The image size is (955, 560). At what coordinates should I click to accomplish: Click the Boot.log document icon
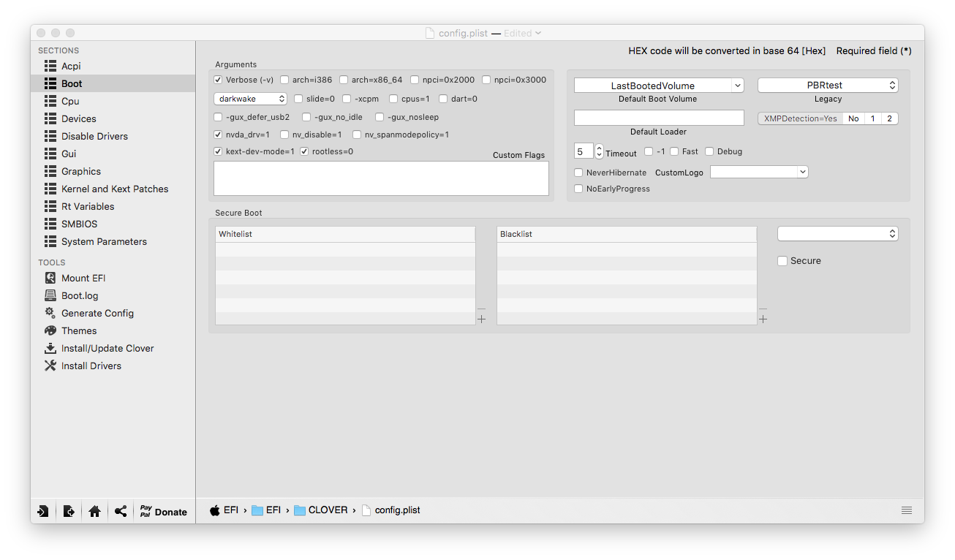point(50,295)
